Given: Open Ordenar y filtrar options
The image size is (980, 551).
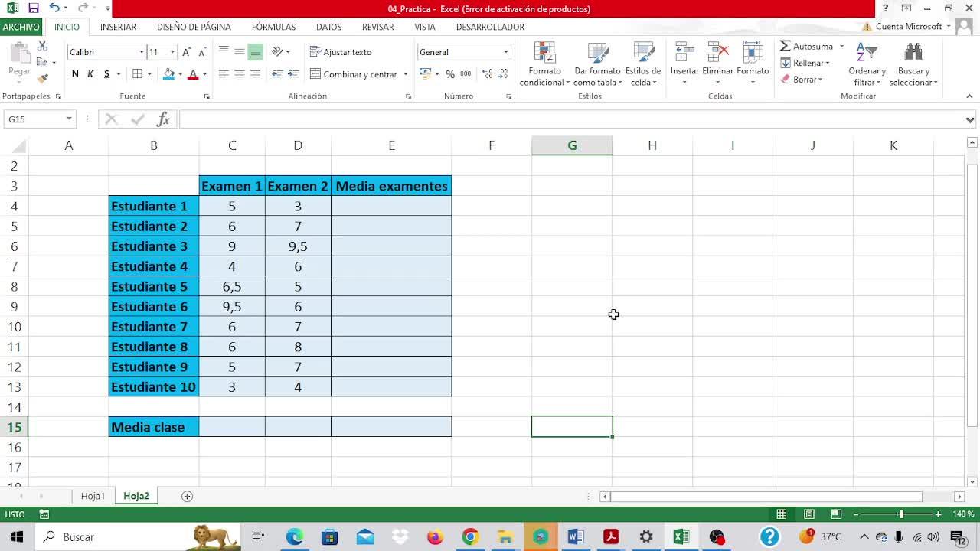Looking at the screenshot, I should pos(867,64).
